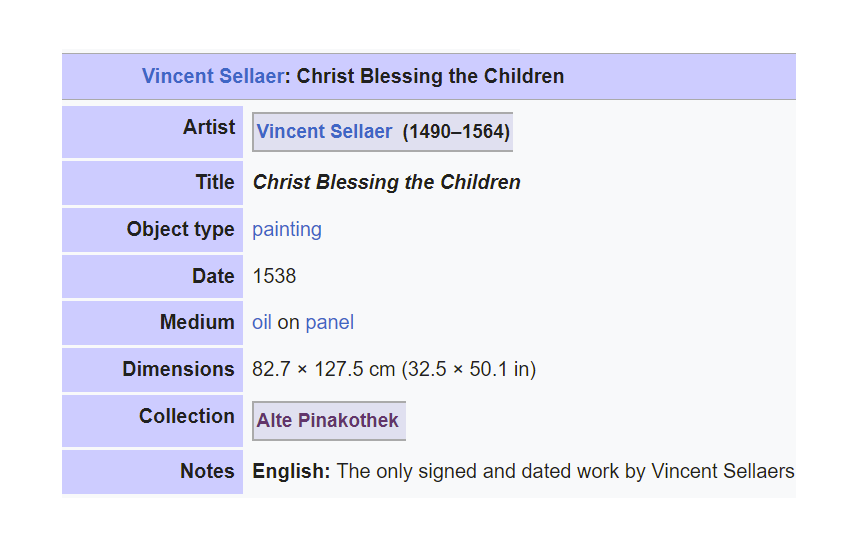This screenshot has height=551, width=856.
Task: Click the Collection row label
Action: tap(187, 416)
